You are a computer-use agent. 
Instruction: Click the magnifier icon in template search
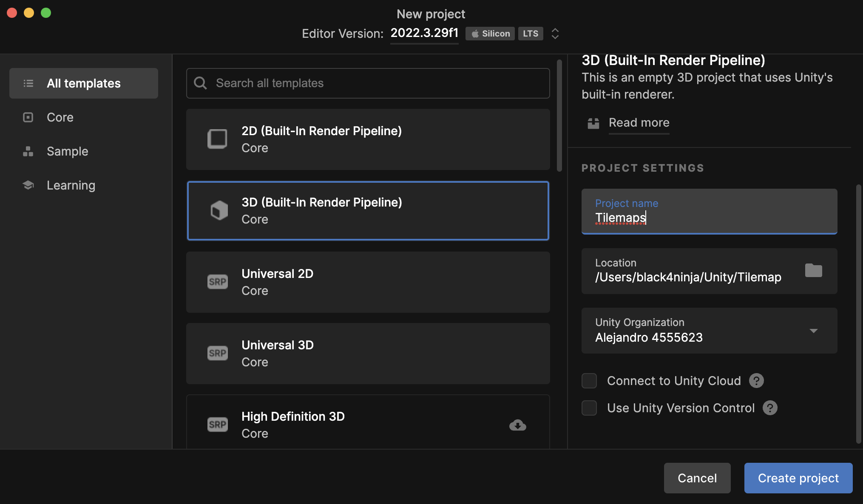[200, 83]
